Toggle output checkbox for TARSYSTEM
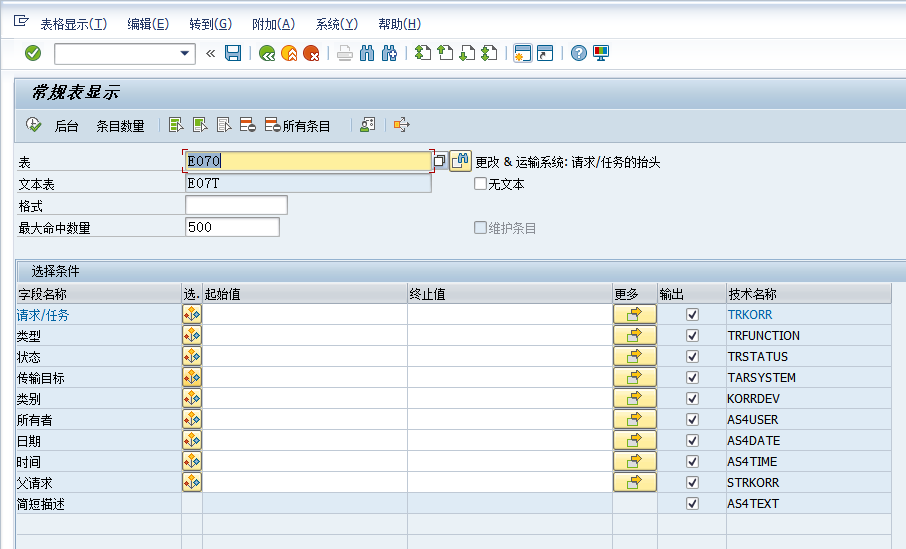The height and width of the screenshot is (549, 906). tap(692, 377)
